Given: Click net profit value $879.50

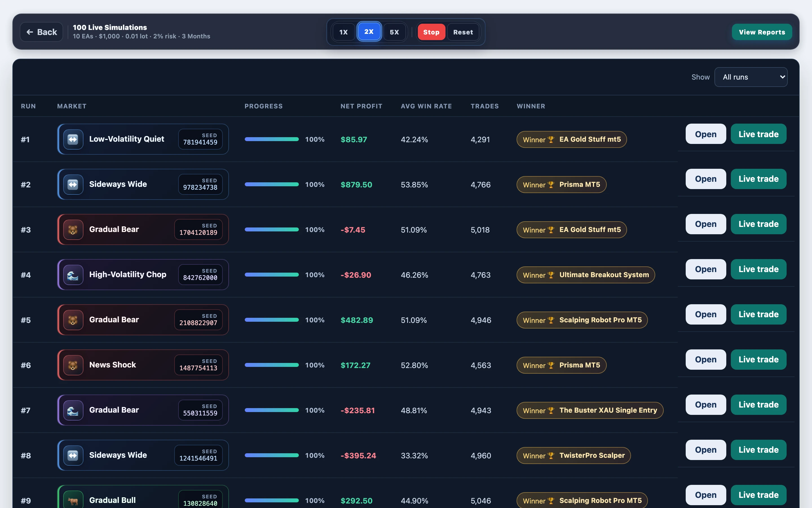Looking at the screenshot, I should click(x=356, y=185).
